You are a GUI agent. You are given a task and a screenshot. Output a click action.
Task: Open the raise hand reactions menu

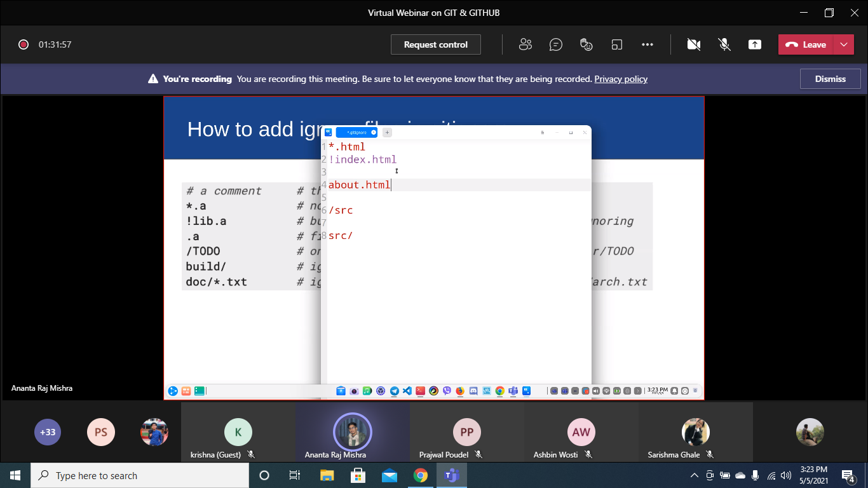tap(587, 44)
